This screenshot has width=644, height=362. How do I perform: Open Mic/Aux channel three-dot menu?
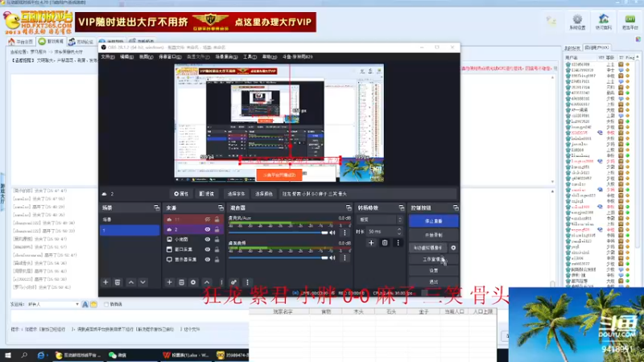click(x=345, y=232)
